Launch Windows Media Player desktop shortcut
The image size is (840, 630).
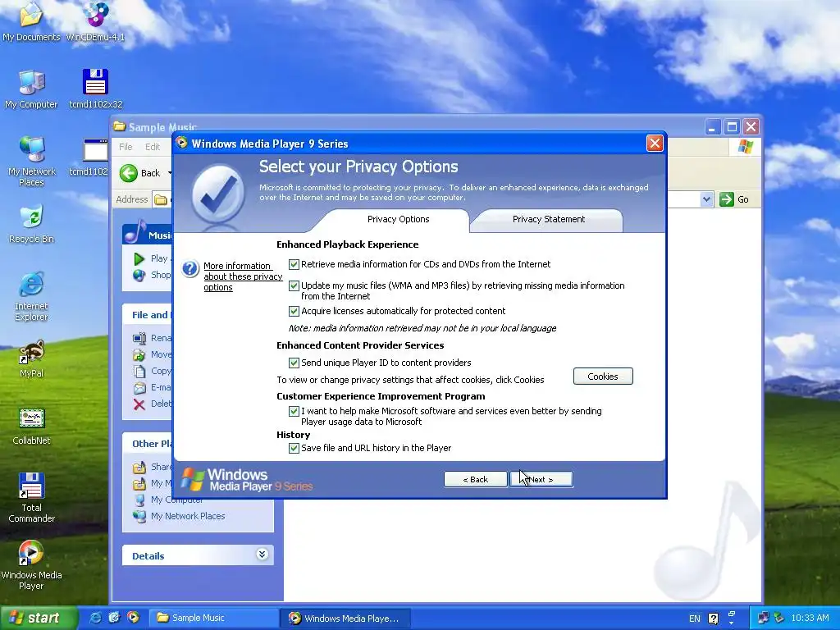[x=31, y=565]
